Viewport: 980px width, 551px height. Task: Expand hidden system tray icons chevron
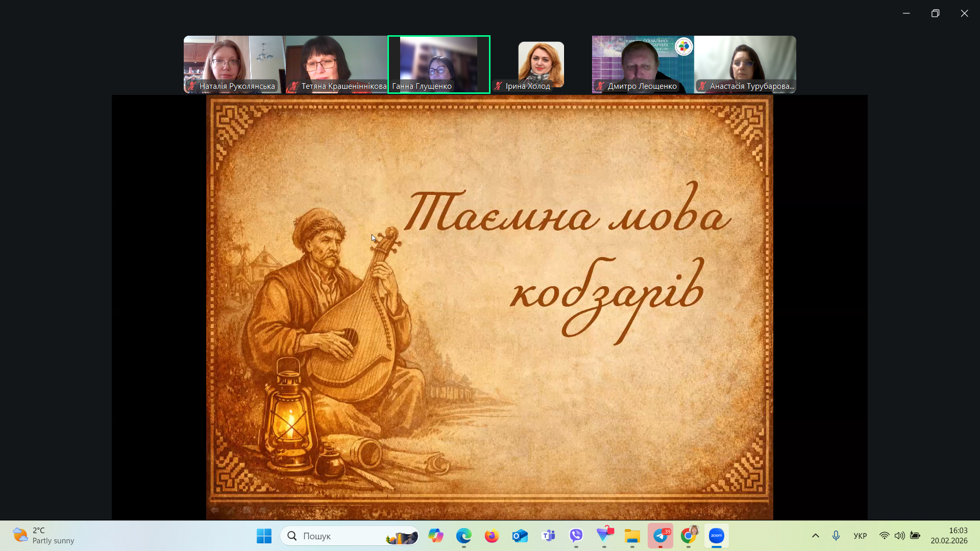click(x=816, y=536)
